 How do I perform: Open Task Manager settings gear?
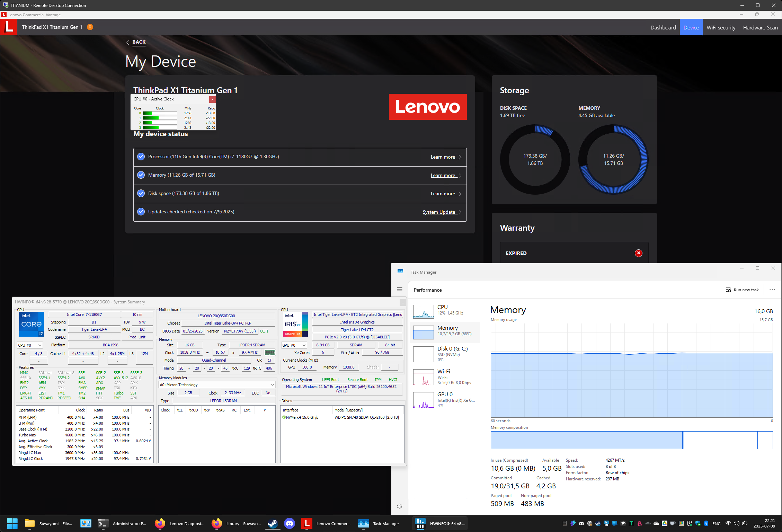tap(399, 506)
